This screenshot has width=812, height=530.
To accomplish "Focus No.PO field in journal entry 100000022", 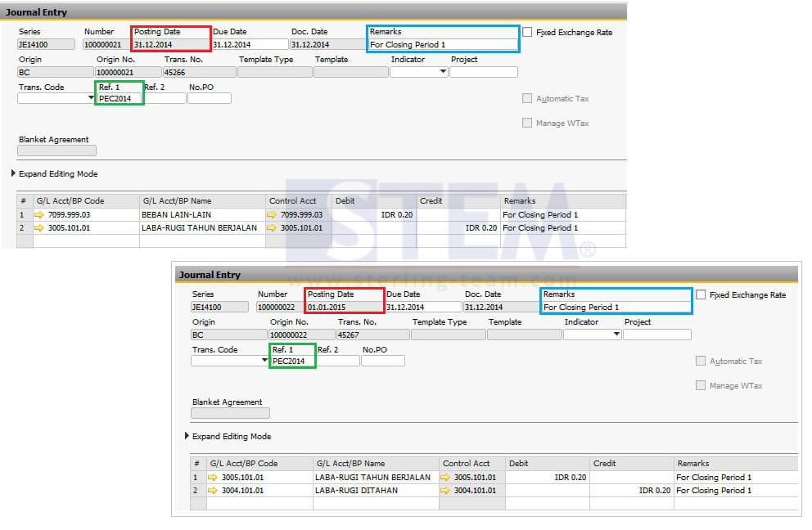I will pyautogui.click(x=383, y=361).
